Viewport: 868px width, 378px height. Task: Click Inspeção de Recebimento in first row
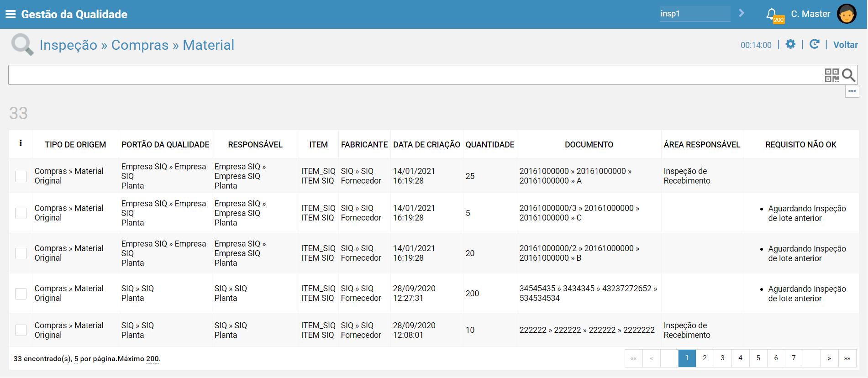(687, 176)
